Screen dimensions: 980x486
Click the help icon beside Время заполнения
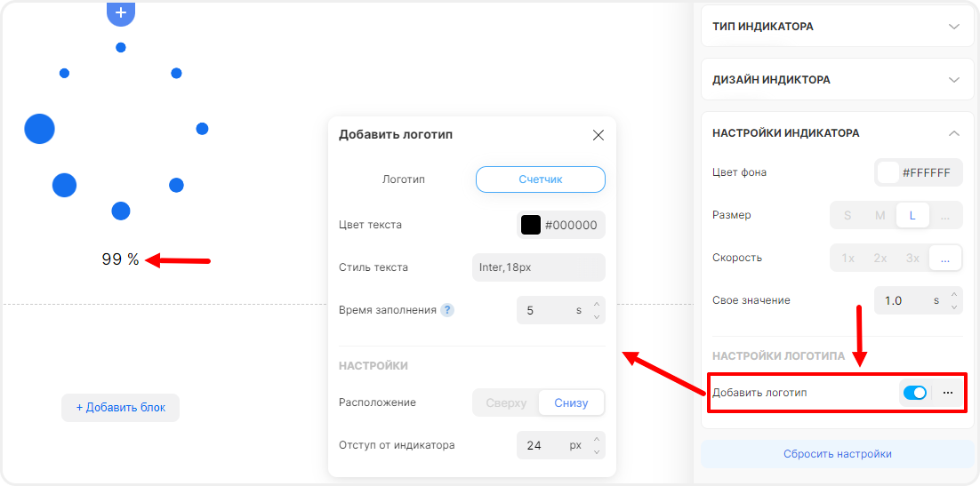point(447,310)
